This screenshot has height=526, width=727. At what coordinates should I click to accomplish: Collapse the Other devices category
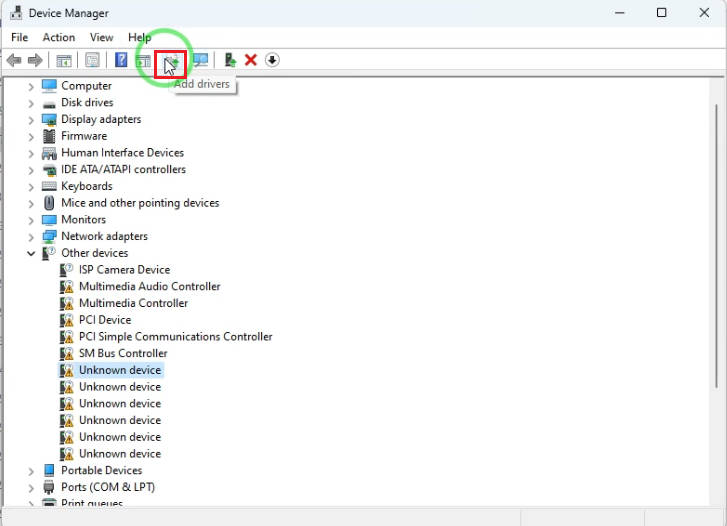click(x=31, y=254)
